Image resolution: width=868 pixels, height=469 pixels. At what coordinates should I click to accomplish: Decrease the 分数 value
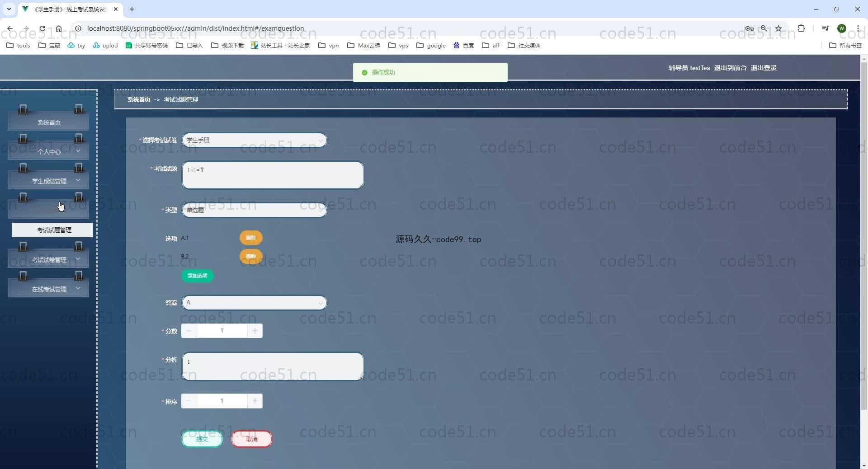[x=189, y=331]
